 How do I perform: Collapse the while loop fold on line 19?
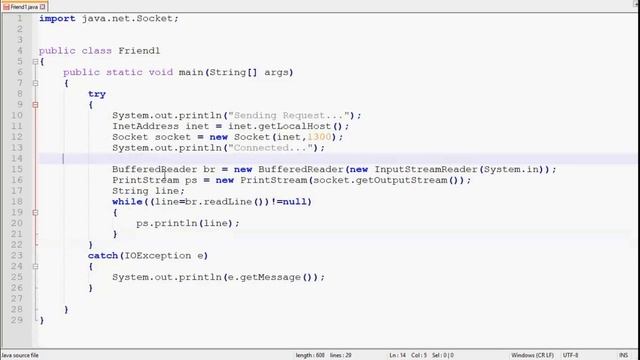click(36, 213)
